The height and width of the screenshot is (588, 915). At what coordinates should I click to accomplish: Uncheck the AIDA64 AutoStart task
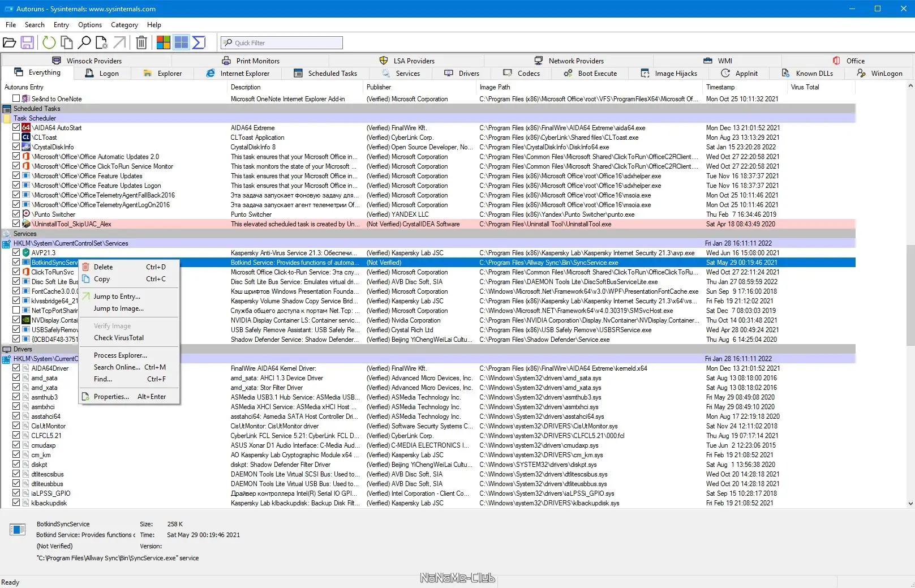16,127
